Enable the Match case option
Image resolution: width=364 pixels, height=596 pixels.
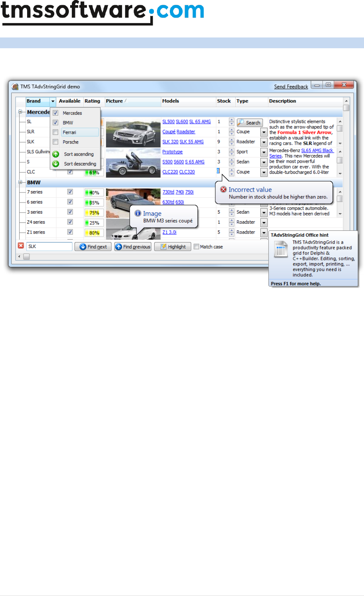point(196,247)
